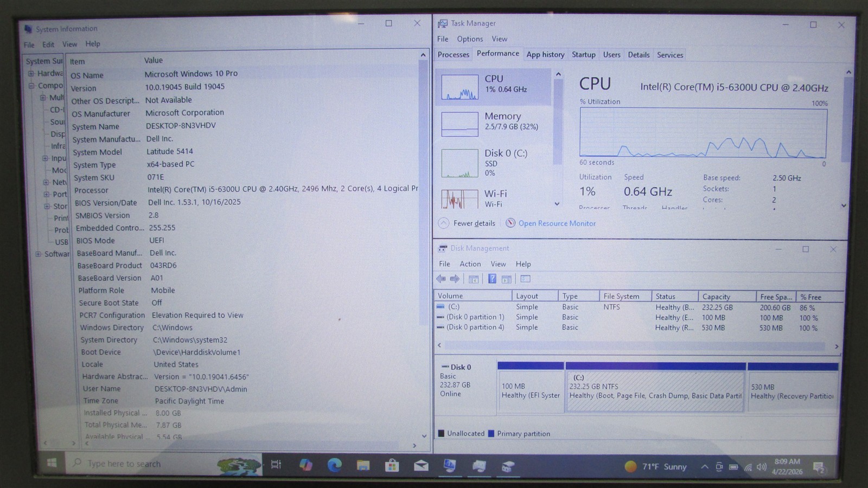Open Task View on the taskbar
The image size is (868, 488).
click(276, 464)
